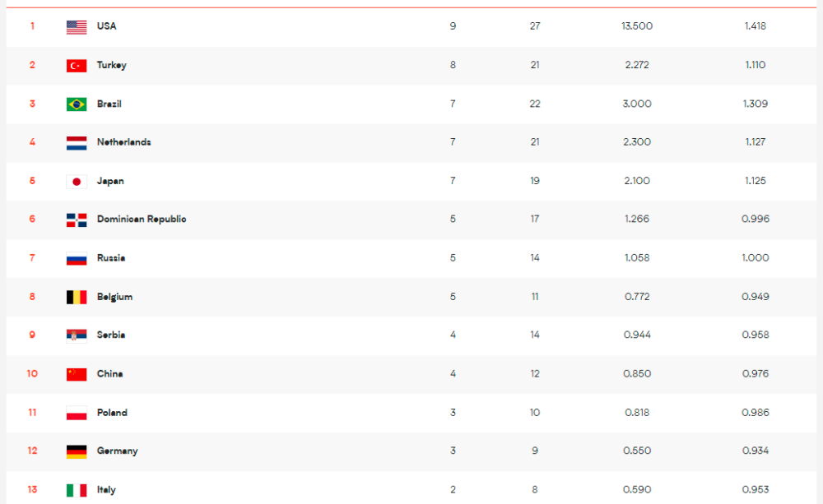Open the Serbia team link

pos(111,335)
